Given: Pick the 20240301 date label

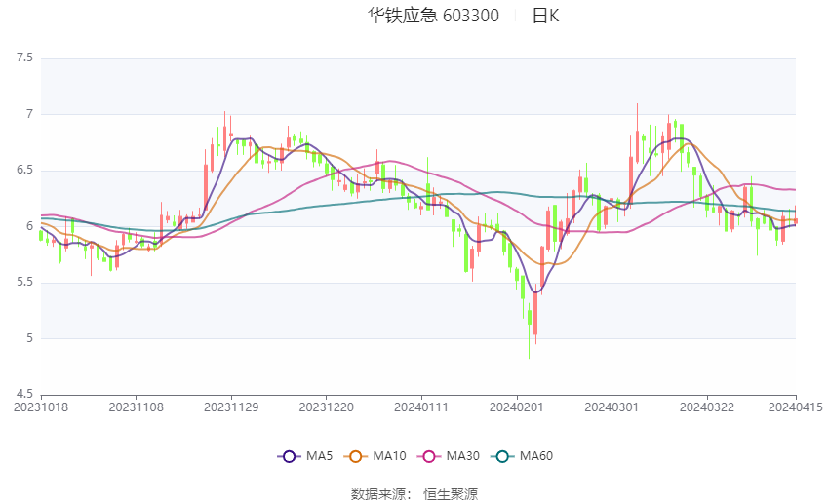Looking at the screenshot, I should point(612,407).
